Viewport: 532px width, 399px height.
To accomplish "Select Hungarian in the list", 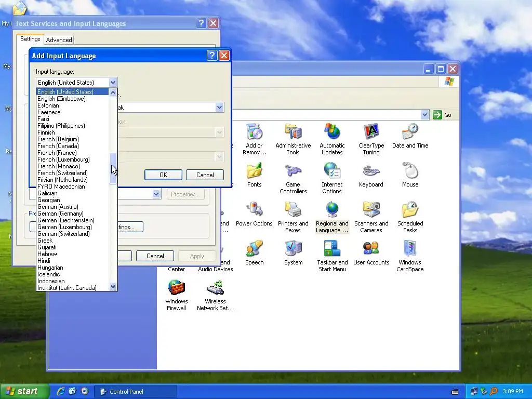I will click(73, 268).
